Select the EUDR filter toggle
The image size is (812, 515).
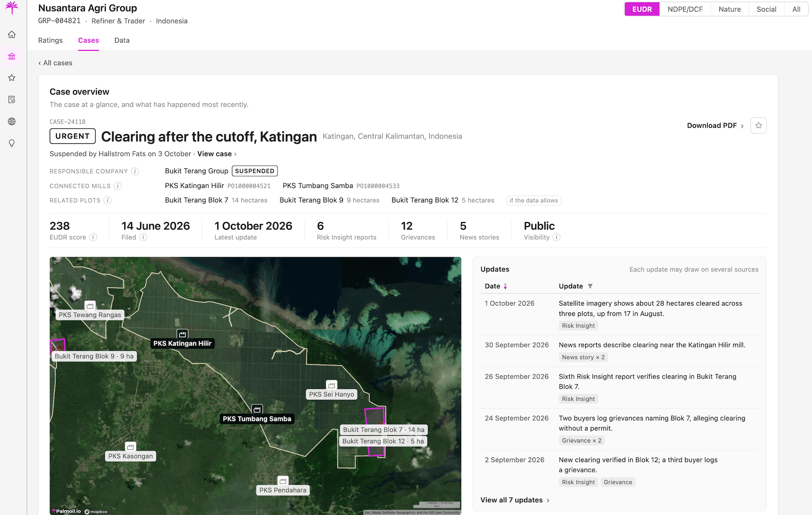point(642,9)
